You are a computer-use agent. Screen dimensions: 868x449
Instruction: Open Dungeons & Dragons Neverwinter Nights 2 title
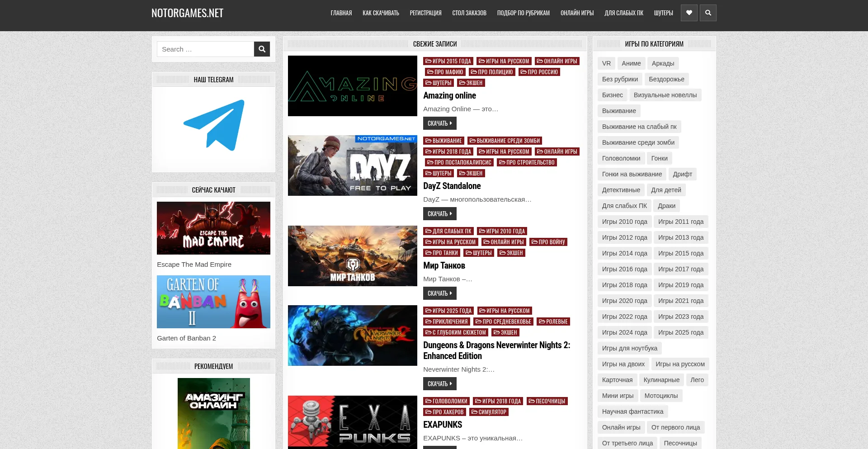point(496,350)
